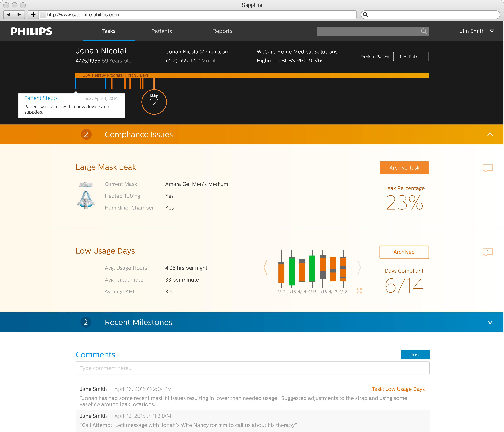504x432 pixels.
Task: Click the Comments heading
Action: (x=95, y=355)
